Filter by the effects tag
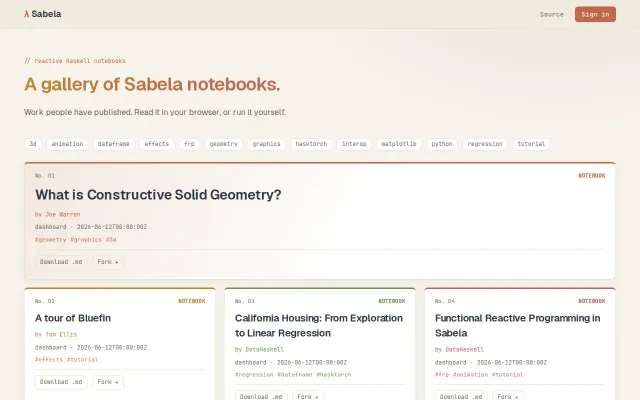640x400 pixels. coord(156,144)
